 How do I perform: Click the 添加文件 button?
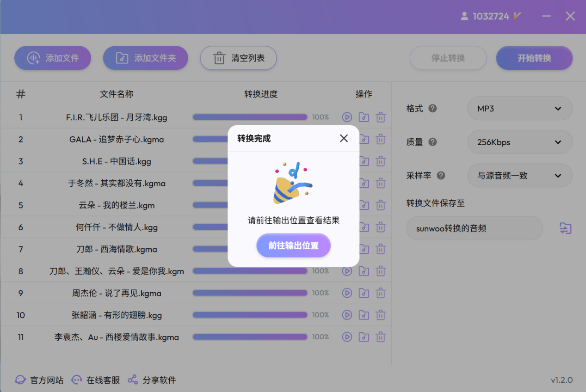click(53, 58)
